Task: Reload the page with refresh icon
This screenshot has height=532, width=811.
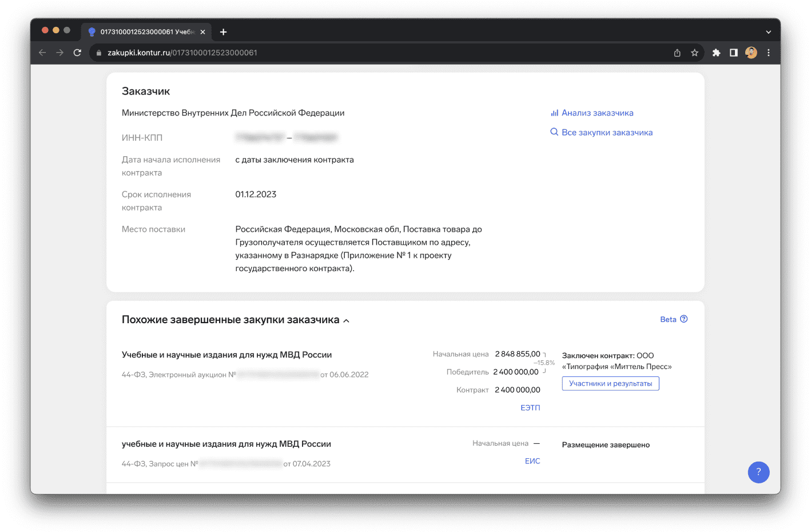Action: (77, 53)
